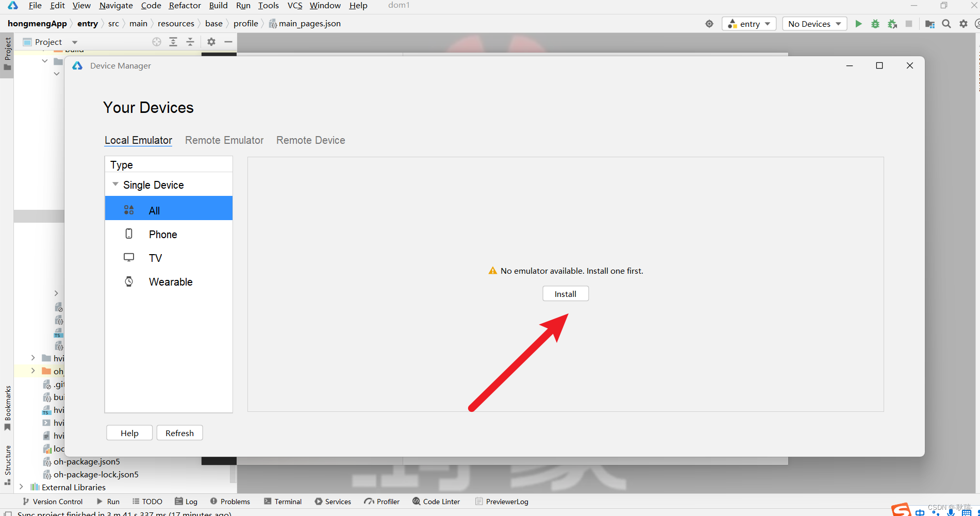
Task: Click select opened file locate icon
Action: coord(157,42)
